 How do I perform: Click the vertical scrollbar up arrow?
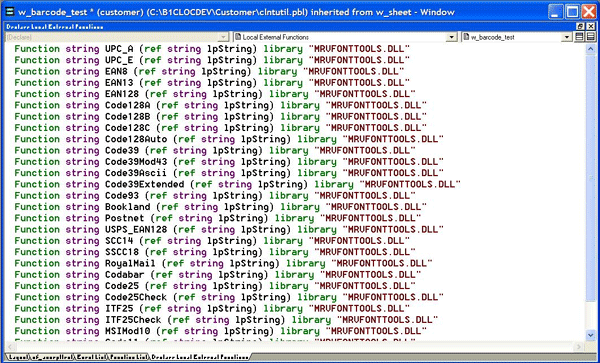point(590,49)
